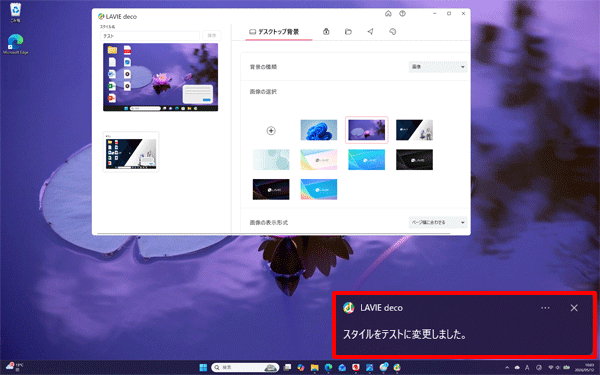Open the LAVIE deco home icon

pyautogui.click(x=388, y=14)
